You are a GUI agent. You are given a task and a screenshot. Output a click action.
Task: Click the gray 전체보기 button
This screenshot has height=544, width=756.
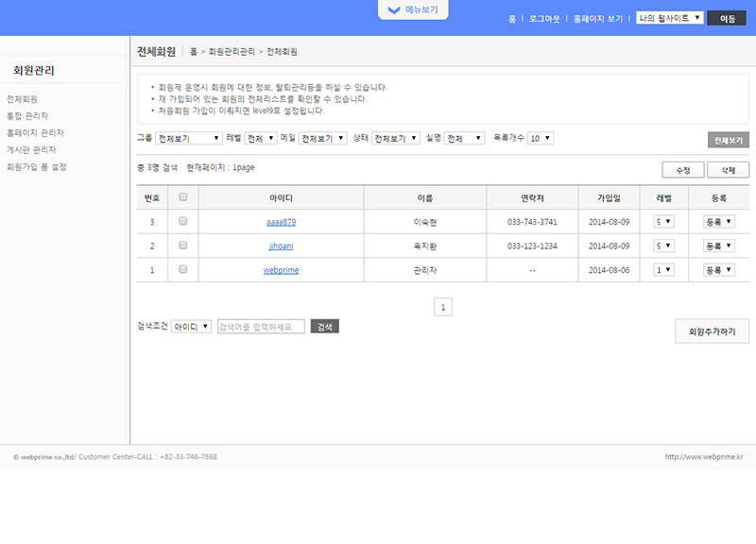(728, 140)
